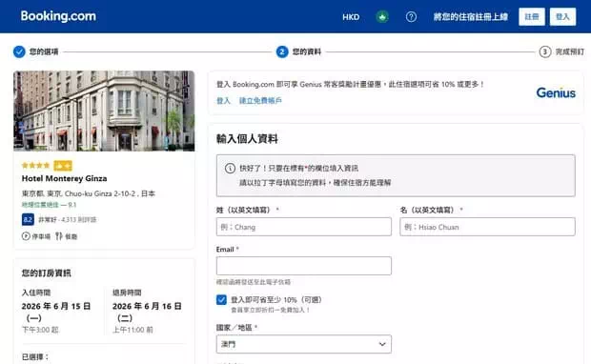Focus the last name field (Chang)
This screenshot has height=364, width=591.
tap(304, 227)
